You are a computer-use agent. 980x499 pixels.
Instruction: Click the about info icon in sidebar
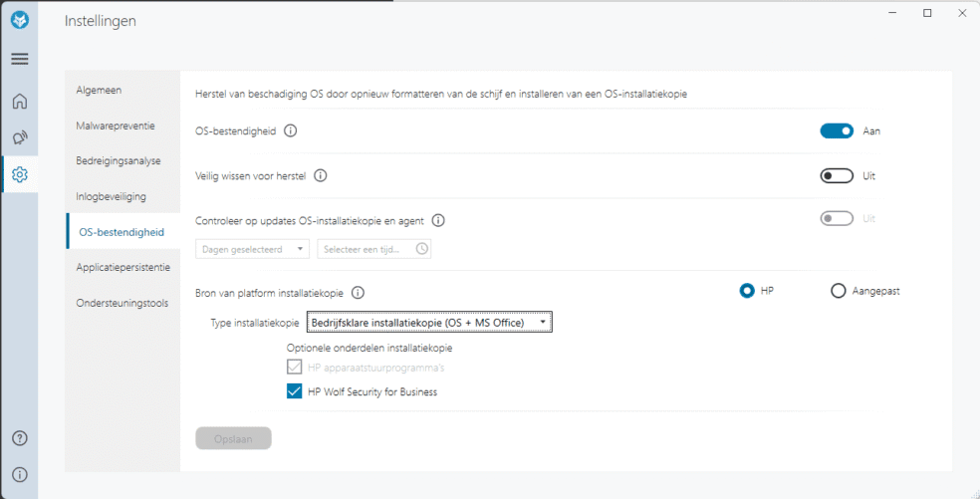pyautogui.click(x=19, y=475)
